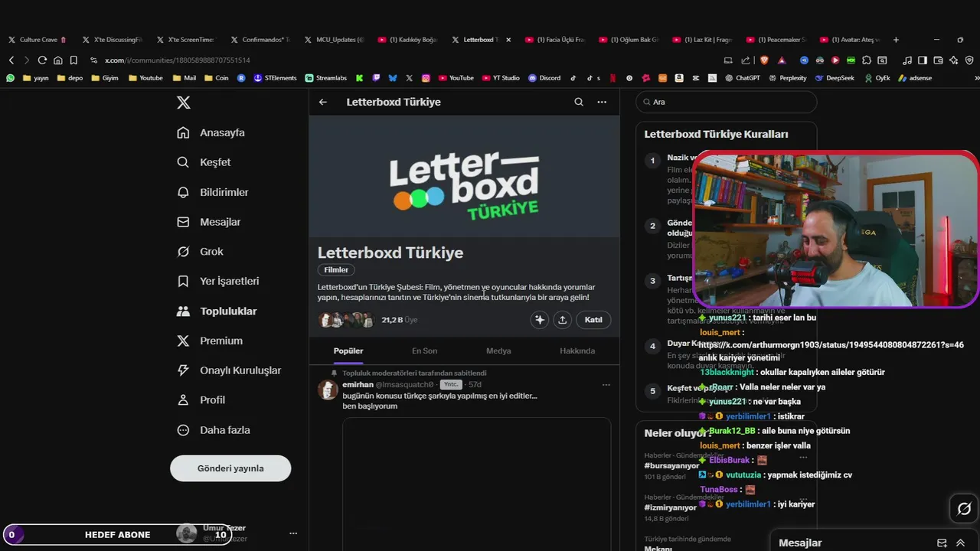Open the #bursayanıyor trend

point(671,465)
